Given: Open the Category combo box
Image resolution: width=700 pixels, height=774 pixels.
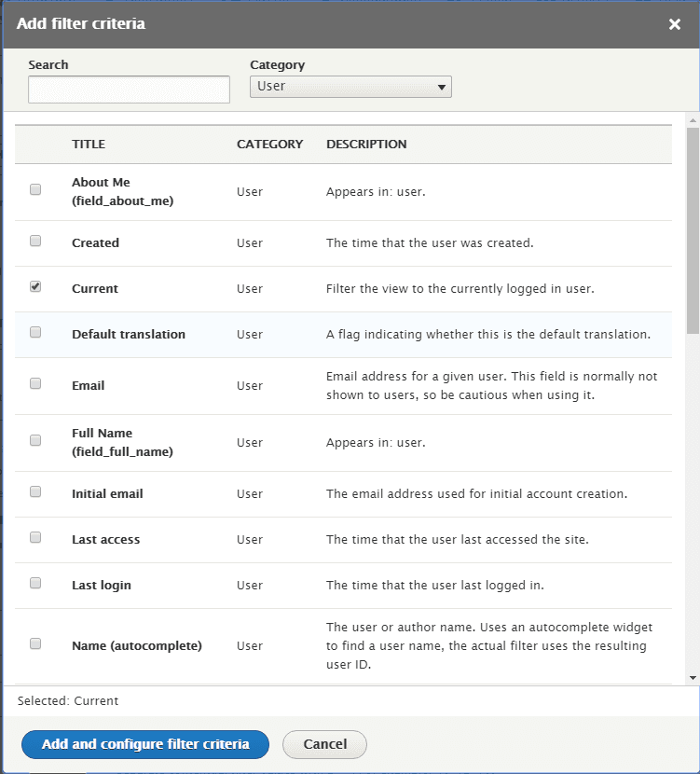Looking at the screenshot, I should tap(350, 86).
